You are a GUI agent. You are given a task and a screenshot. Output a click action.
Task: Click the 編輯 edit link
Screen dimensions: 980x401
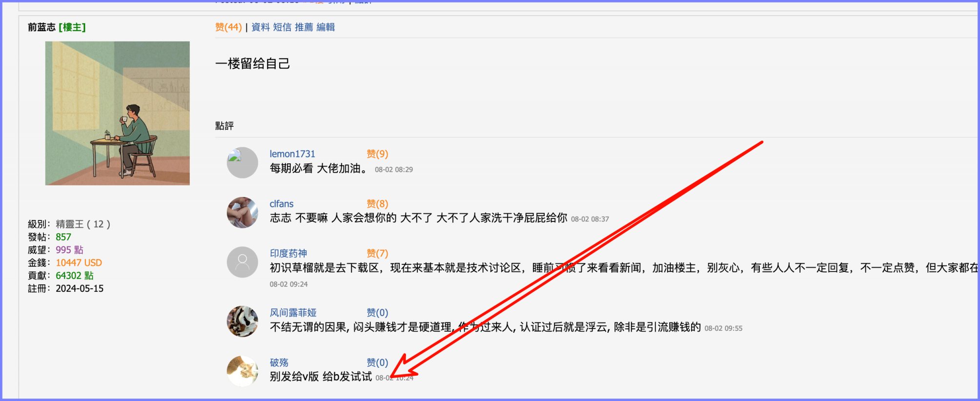click(326, 27)
